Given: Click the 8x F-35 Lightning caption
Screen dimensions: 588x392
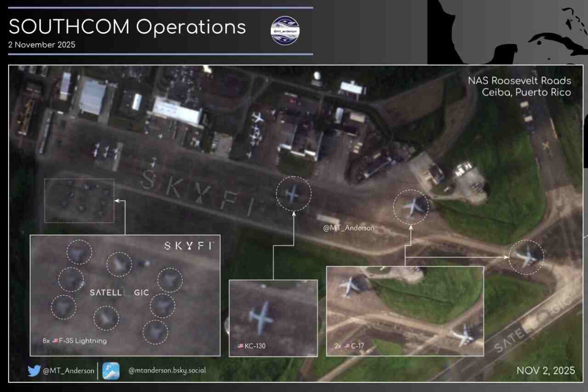Looking at the screenshot, I should tap(74, 341).
